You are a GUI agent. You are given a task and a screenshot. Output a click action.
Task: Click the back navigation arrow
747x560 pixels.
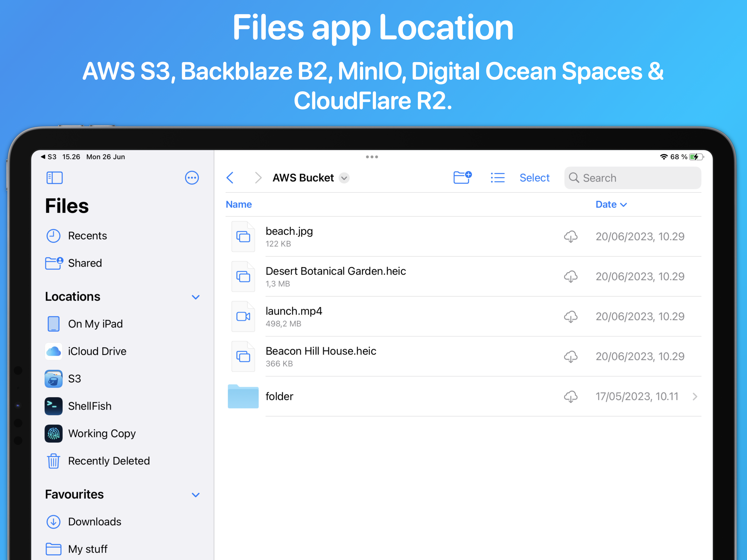pos(230,178)
